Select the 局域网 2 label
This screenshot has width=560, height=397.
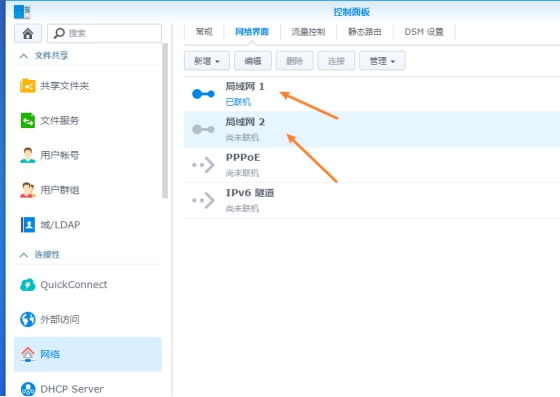pos(245,122)
